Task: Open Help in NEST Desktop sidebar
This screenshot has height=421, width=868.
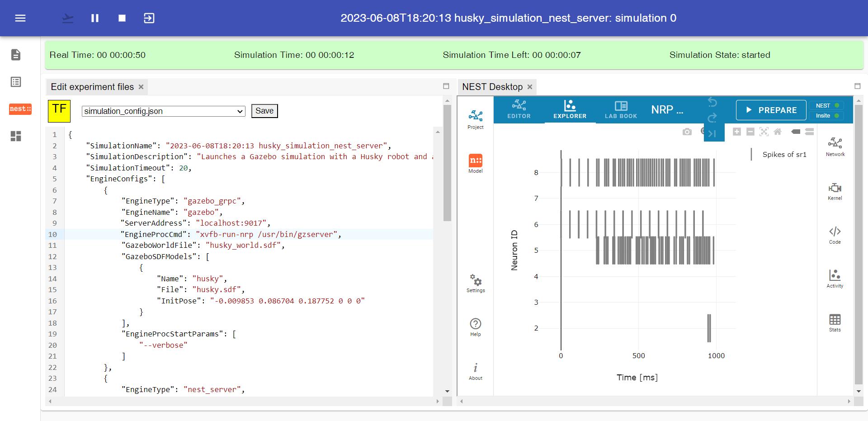Action: [476, 327]
